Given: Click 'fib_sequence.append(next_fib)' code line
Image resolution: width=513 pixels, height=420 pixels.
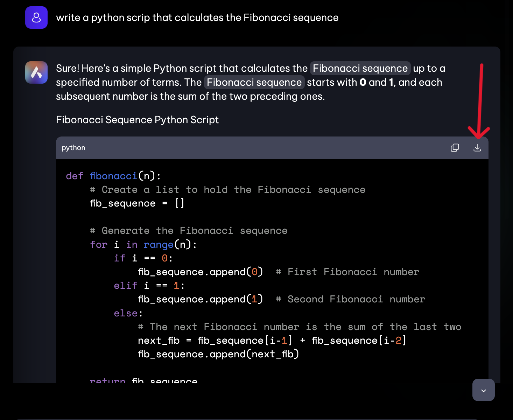Looking at the screenshot, I should pos(218,354).
